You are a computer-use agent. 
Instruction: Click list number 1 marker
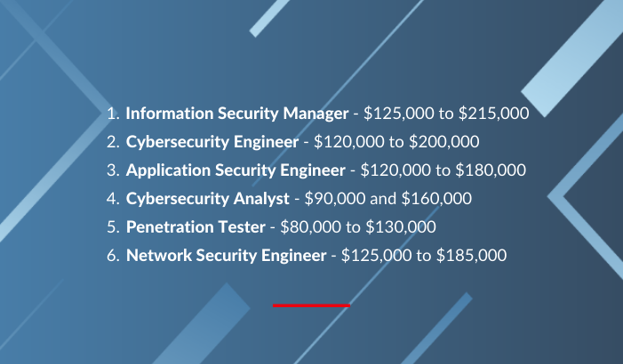[113, 114]
